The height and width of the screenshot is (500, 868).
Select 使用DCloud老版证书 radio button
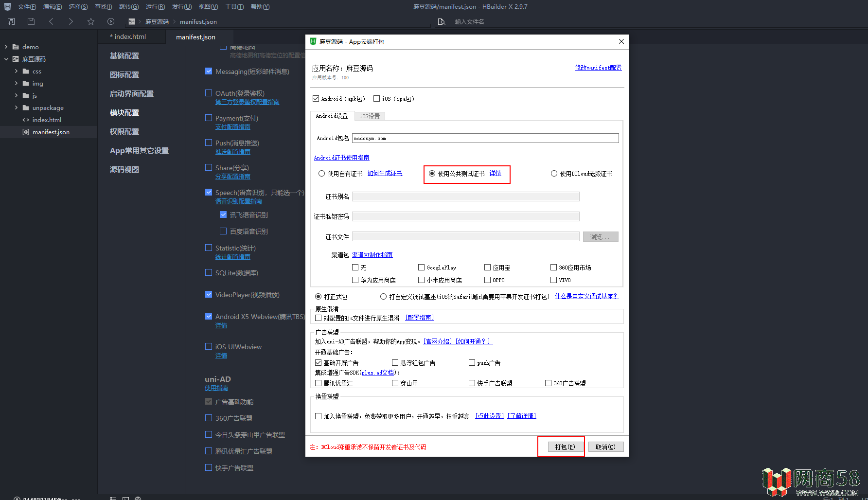tap(554, 174)
